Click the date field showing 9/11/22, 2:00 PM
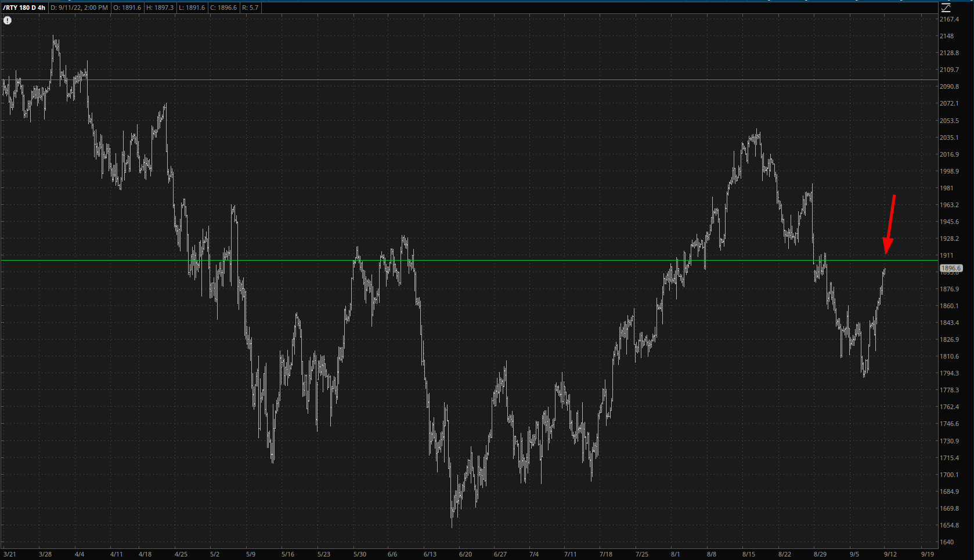The width and height of the screenshot is (974, 560). [79, 8]
